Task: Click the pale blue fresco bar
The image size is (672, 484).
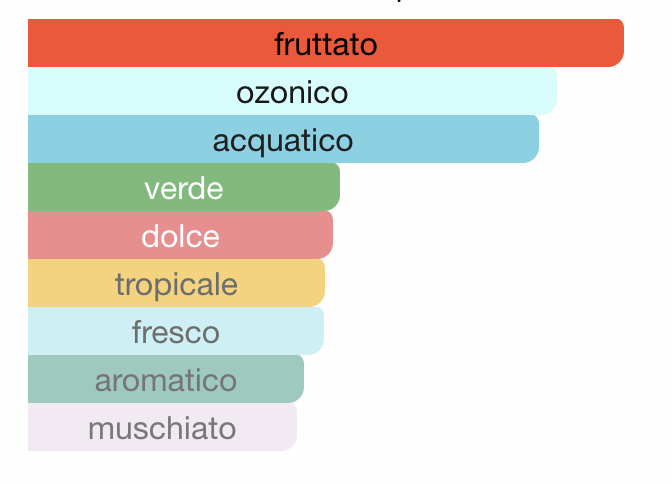Action: [x=176, y=331]
